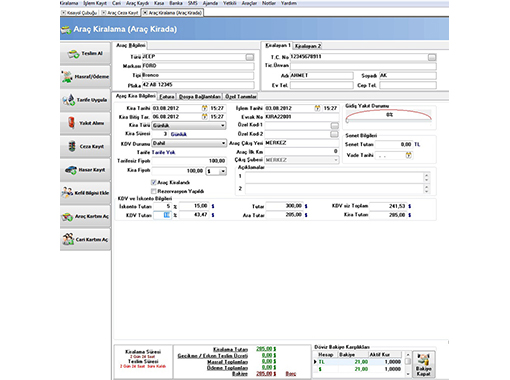Viewport: 510px width, 380px height.
Task: Switch to the Dosya Bağlantıları tab
Action: [200, 97]
